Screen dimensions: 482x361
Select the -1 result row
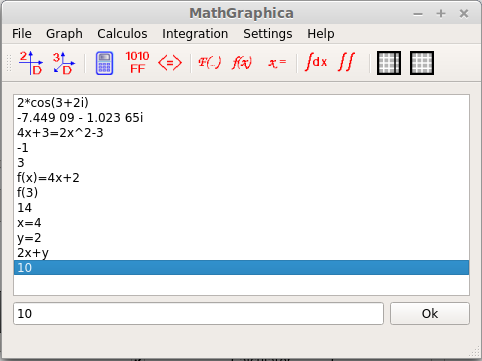coord(241,148)
